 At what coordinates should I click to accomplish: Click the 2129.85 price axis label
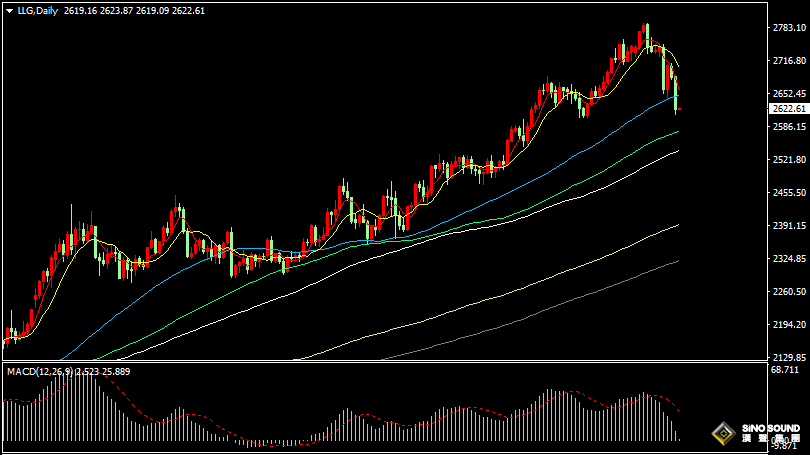(789, 358)
